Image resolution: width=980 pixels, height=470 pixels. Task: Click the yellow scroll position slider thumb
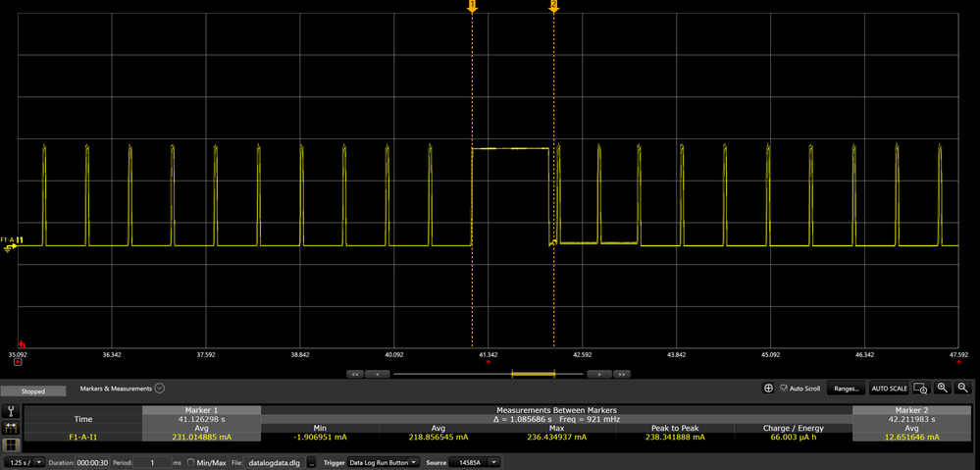(x=533, y=374)
